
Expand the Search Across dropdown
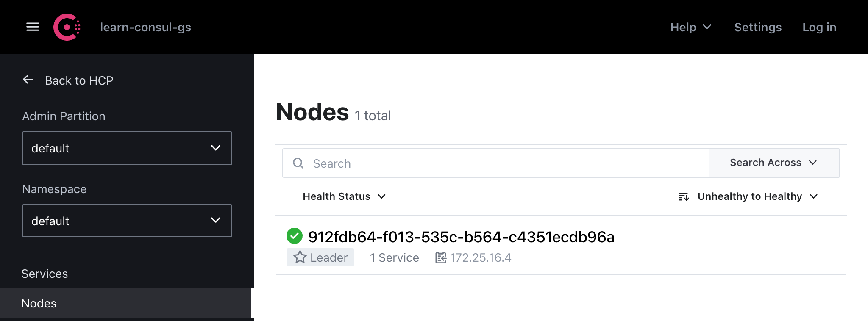(773, 163)
